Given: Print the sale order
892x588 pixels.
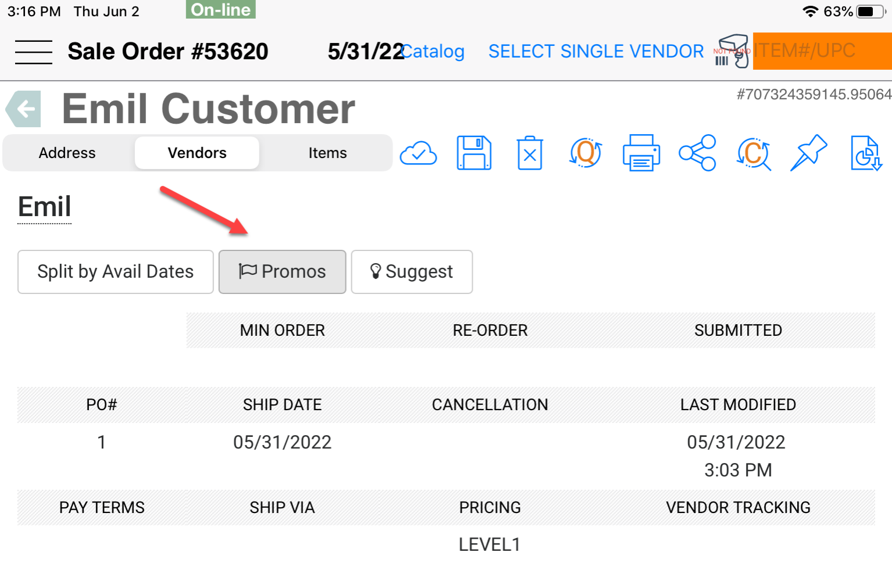Looking at the screenshot, I should [641, 153].
